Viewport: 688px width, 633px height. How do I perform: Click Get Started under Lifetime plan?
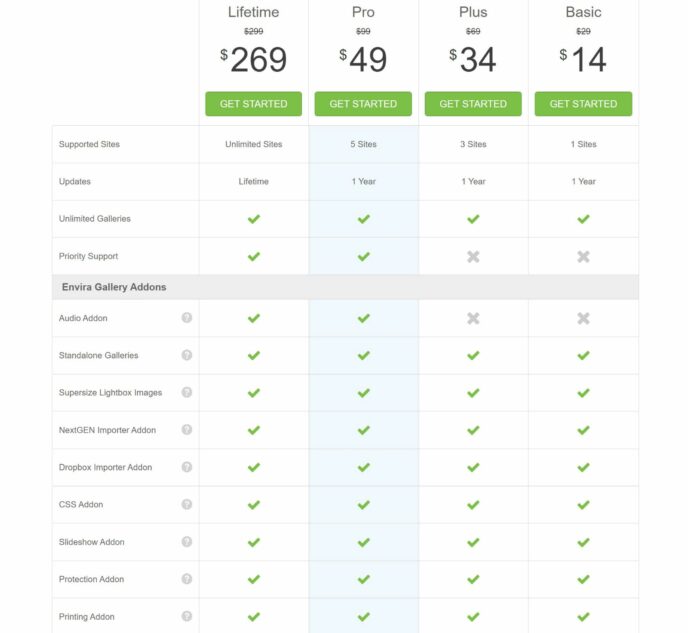click(x=254, y=104)
